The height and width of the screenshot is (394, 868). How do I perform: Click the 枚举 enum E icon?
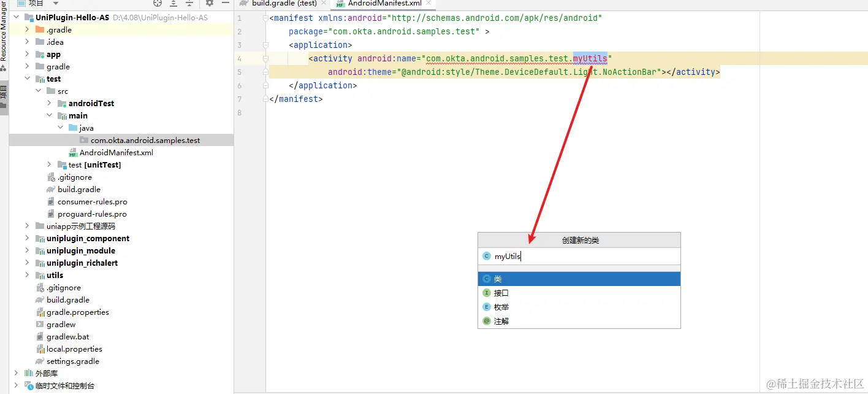487,307
